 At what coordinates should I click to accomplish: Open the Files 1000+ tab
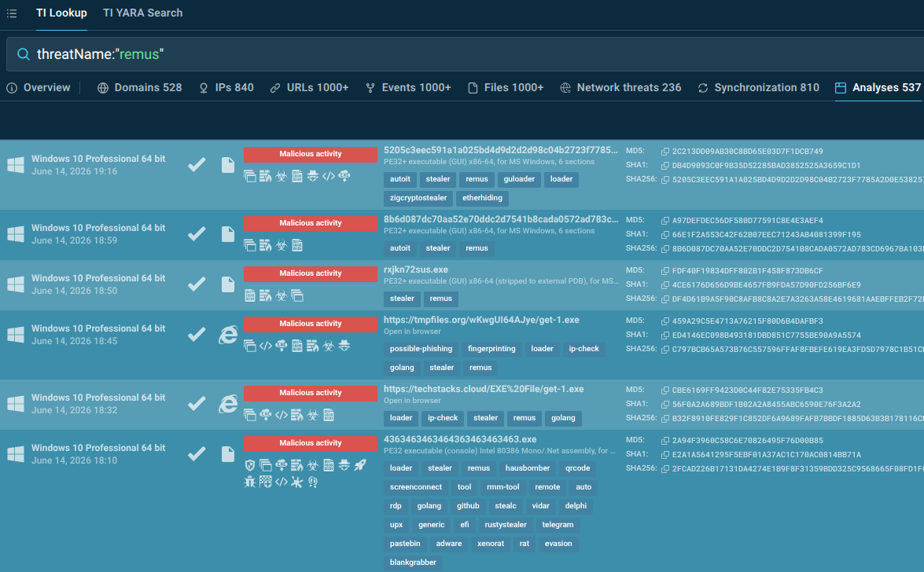click(x=506, y=88)
